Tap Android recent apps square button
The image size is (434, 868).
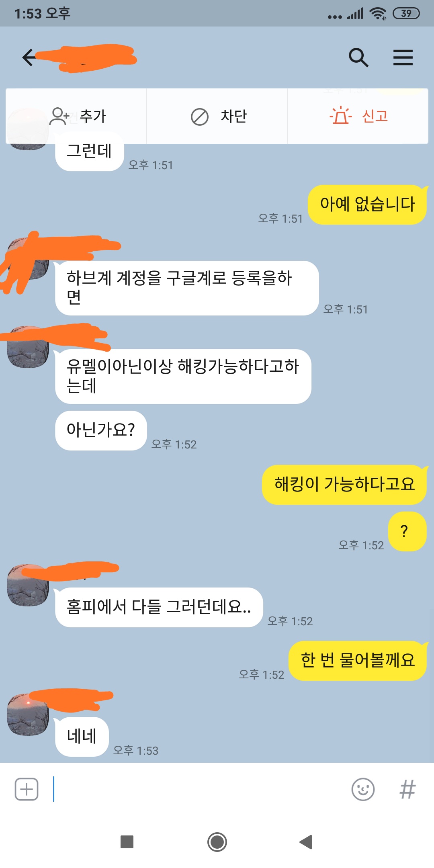pyautogui.click(x=127, y=841)
